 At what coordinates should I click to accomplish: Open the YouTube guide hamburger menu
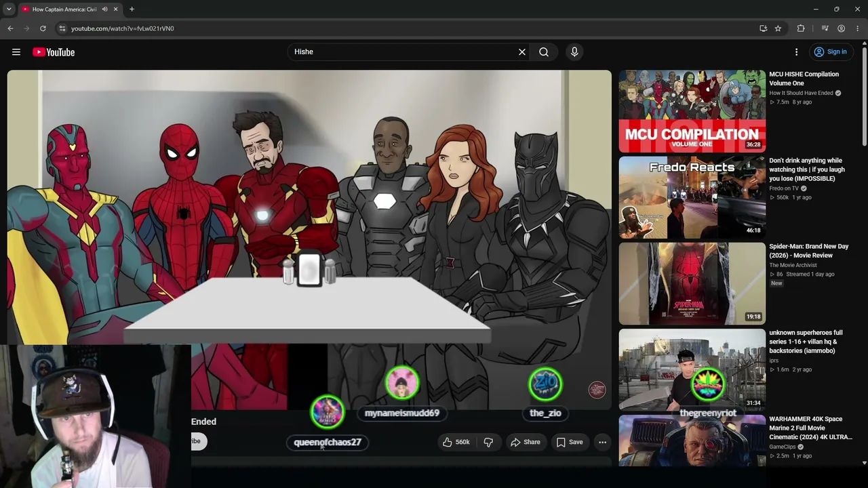click(x=16, y=52)
